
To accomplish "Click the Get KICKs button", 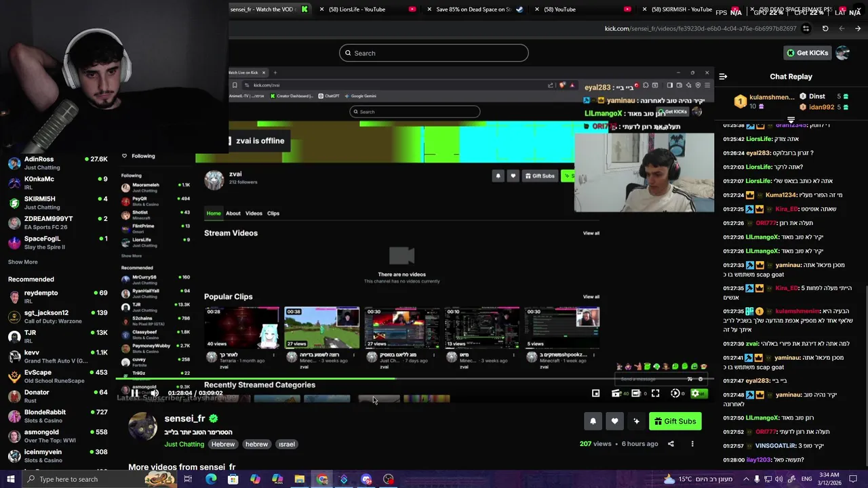I will click(x=806, y=53).
